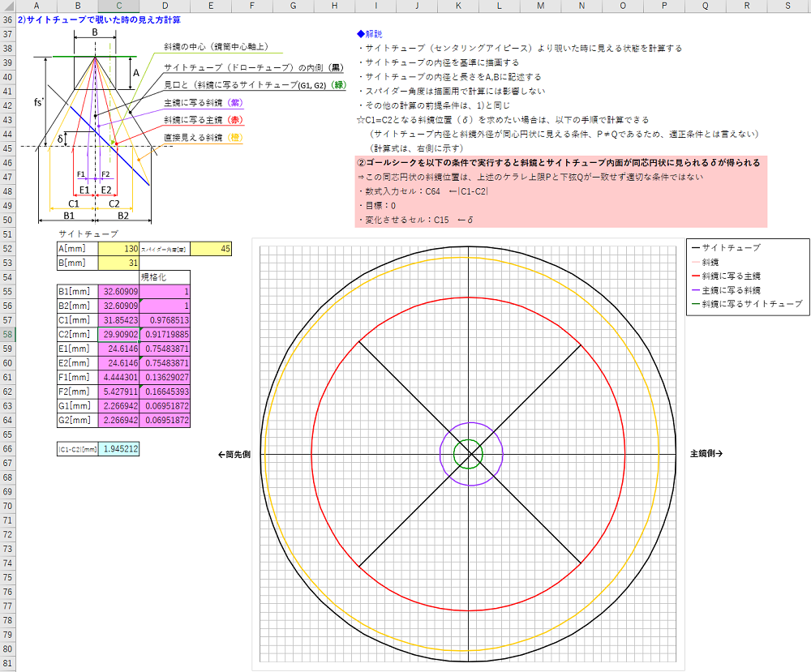Select the C1[mm] value 31.85423
The image size is (811, 672).
pos(118,320)
